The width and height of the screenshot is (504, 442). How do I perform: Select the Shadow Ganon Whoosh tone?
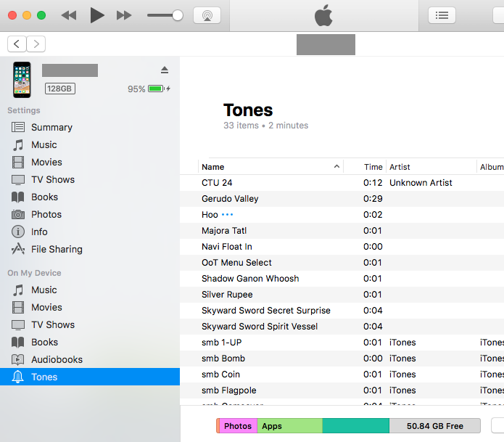coord(342,279)
